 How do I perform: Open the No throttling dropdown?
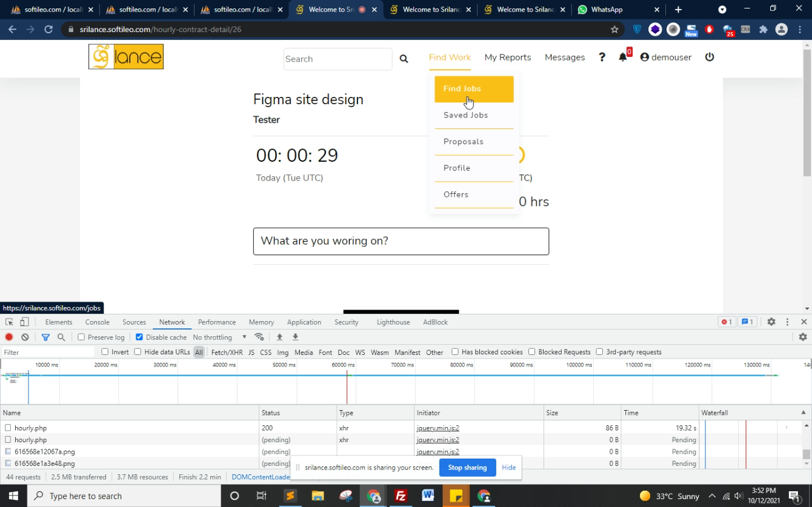[x=219, y=337]
